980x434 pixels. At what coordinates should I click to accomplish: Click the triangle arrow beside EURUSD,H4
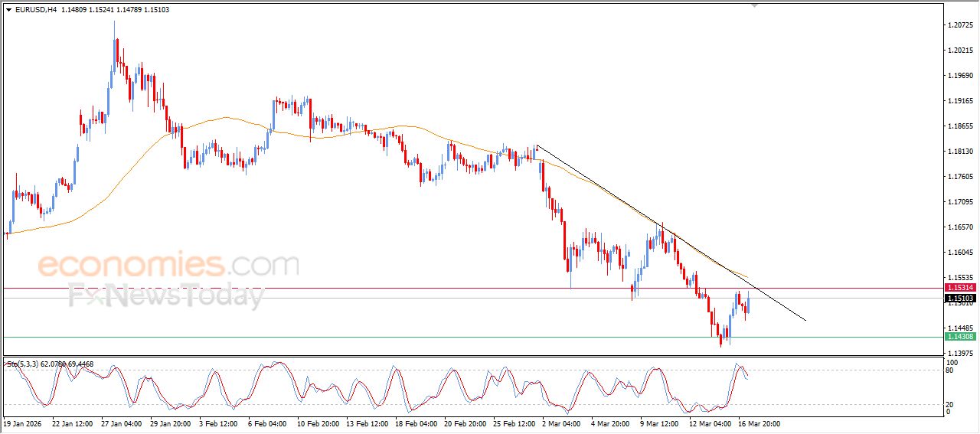[x=8, y=10]
